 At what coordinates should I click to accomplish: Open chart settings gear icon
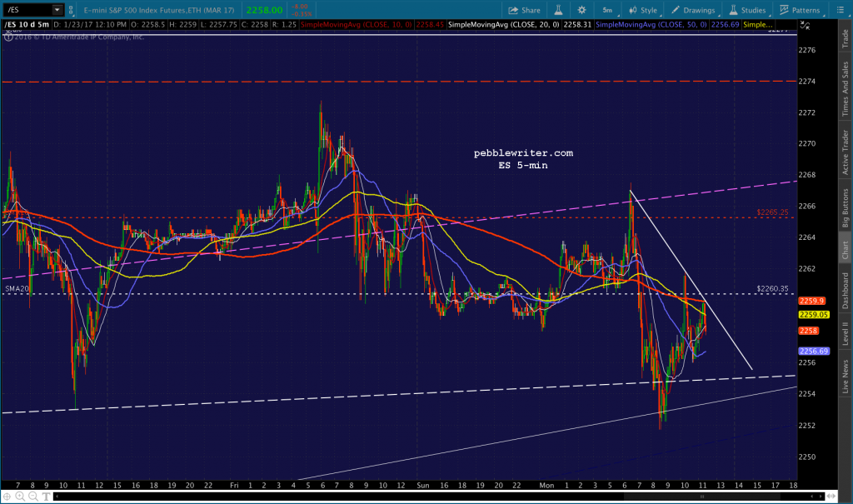pos(581,10)
